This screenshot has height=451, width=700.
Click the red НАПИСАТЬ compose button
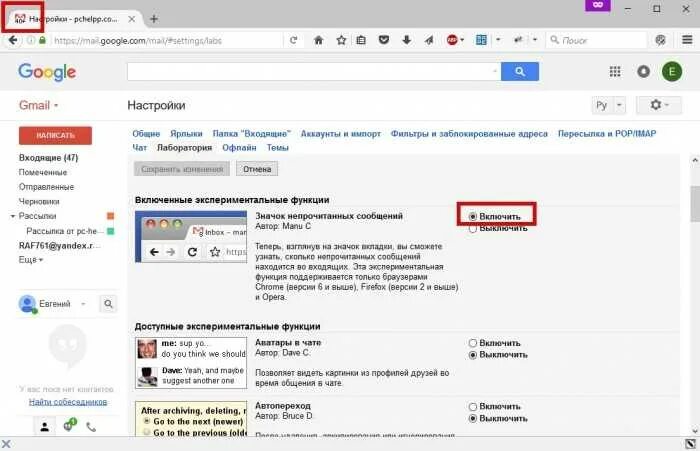pyautogui.click(x=55, y=135)
